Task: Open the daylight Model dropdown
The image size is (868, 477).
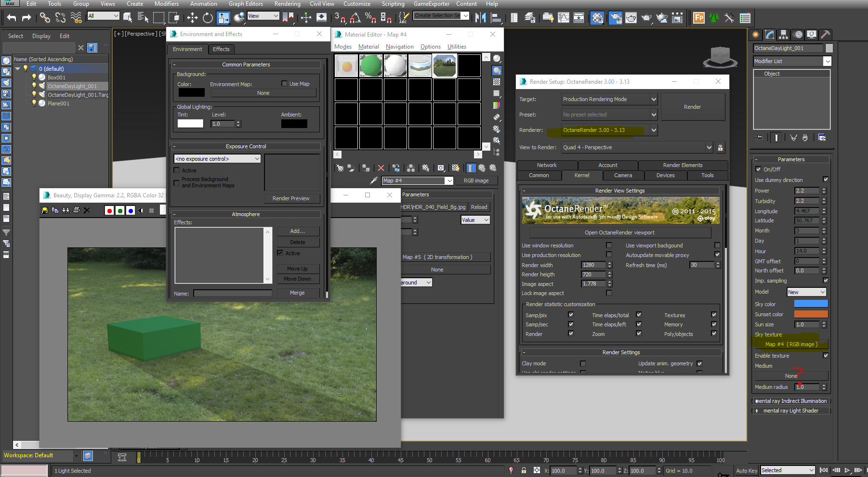Action: (x=807, y=292)
